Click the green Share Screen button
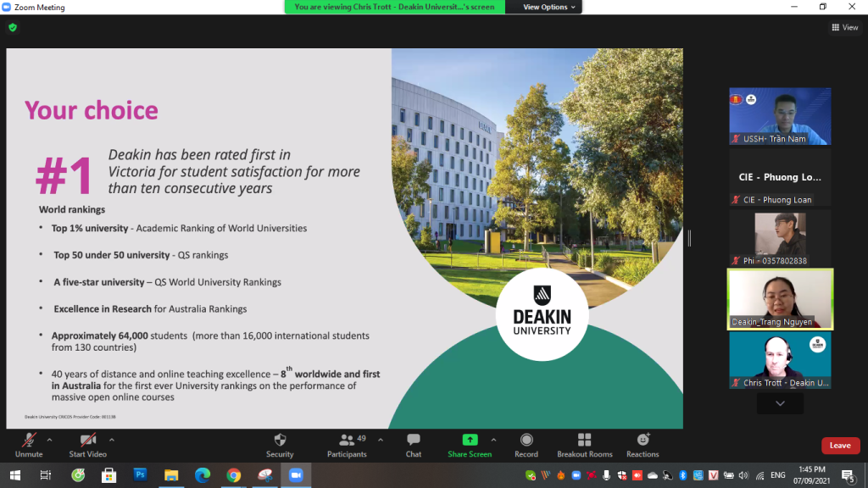The width and height of the screenshot is (868, 488). coord(470,446)
